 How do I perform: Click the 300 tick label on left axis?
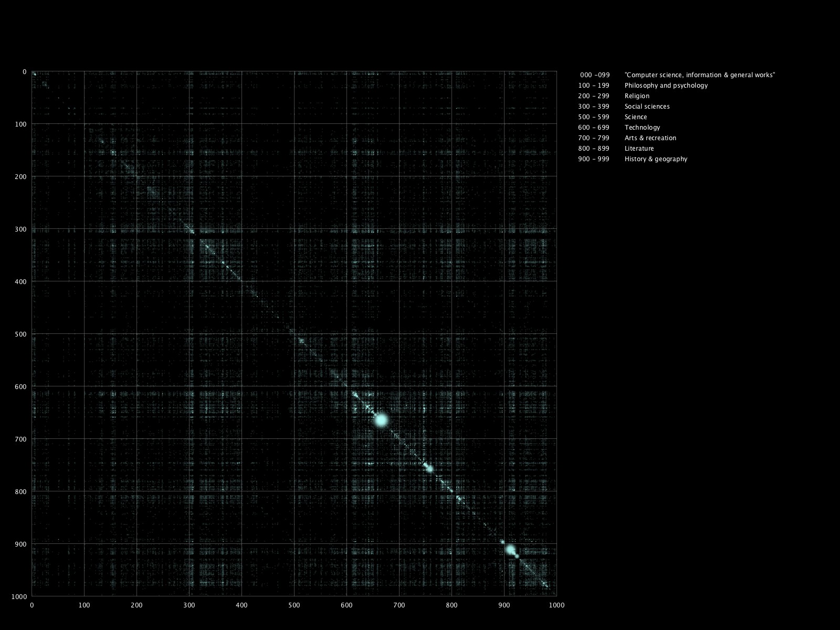pyautogui.click(x=20, y=229)
